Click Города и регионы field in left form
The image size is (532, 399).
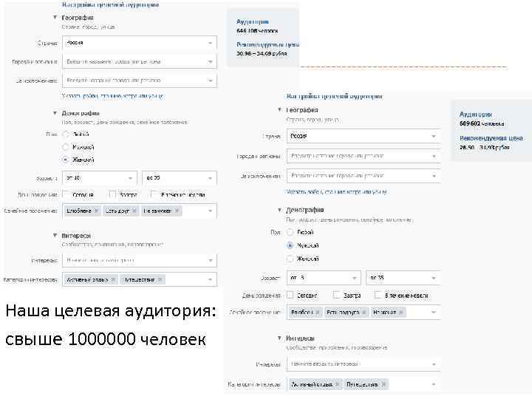tap(140, 62)
